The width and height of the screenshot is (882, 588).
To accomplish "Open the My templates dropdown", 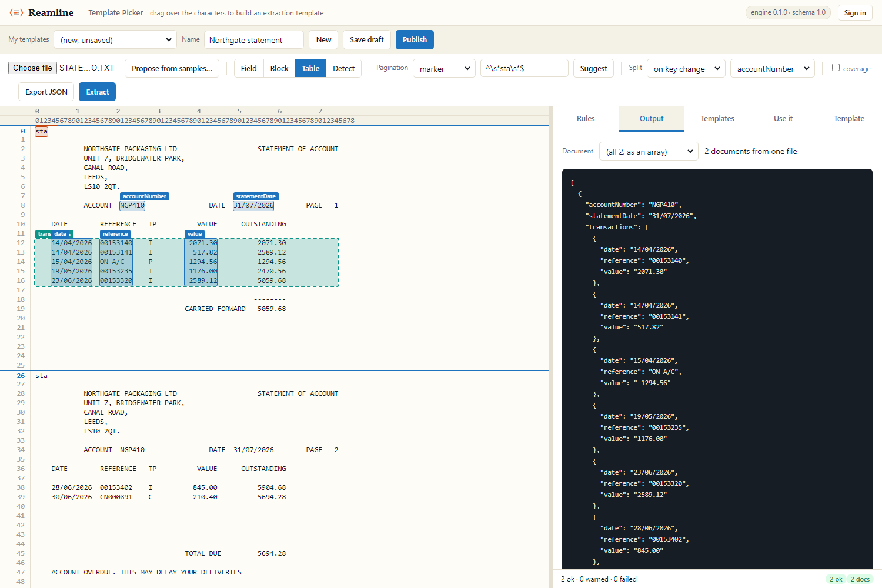I will [x=115, y=39].
